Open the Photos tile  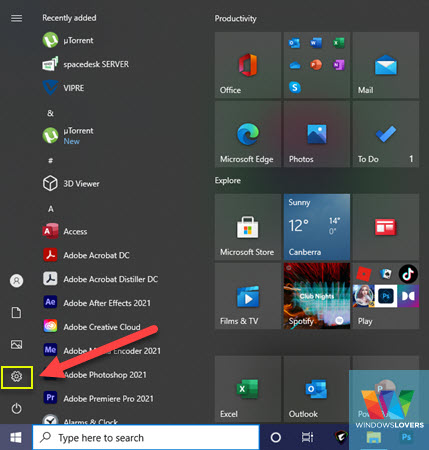coord(317,134)
